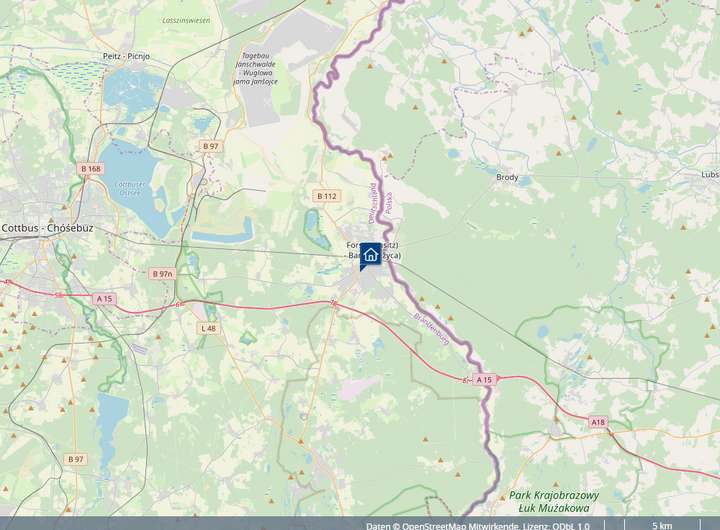The height and width of the screenshot is (530, 720).
Task: Click the Polska border label
Action: [x=389, y=203]
